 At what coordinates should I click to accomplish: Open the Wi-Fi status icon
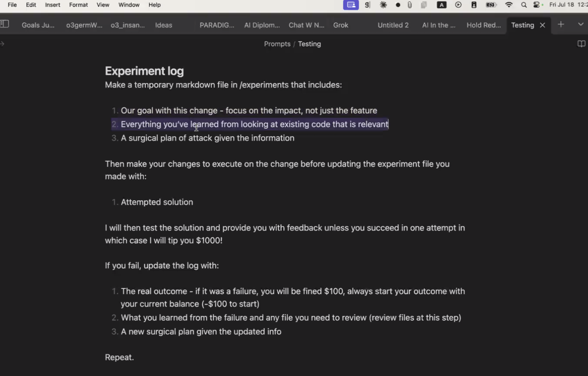509,5
